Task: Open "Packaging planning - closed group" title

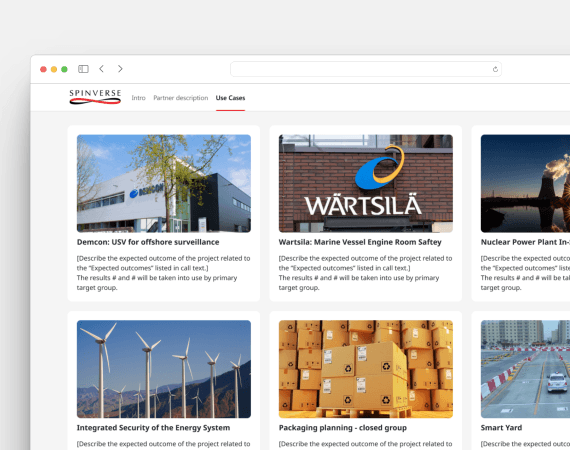Action: tap(342, 428)
